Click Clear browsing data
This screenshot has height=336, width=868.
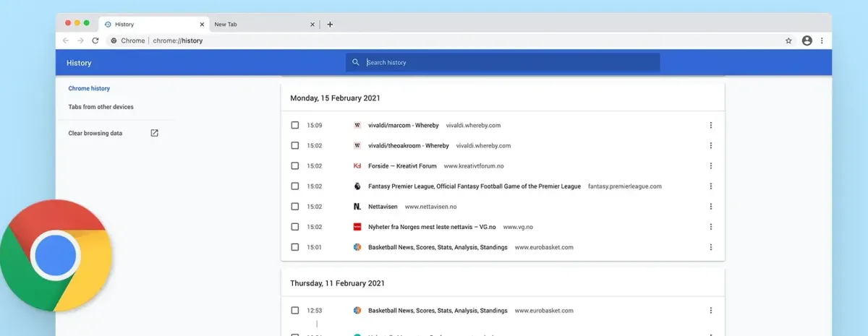pyautogui.click(x=95, y=133)
